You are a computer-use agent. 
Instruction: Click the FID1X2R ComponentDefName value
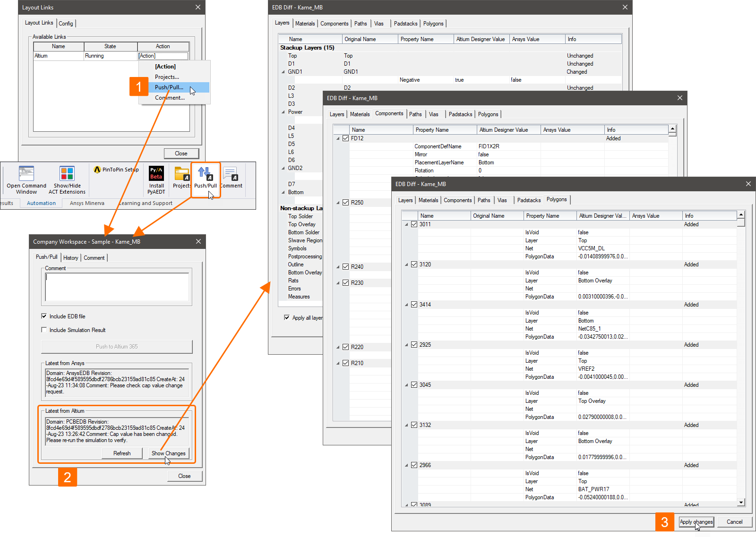pos(489,146)
